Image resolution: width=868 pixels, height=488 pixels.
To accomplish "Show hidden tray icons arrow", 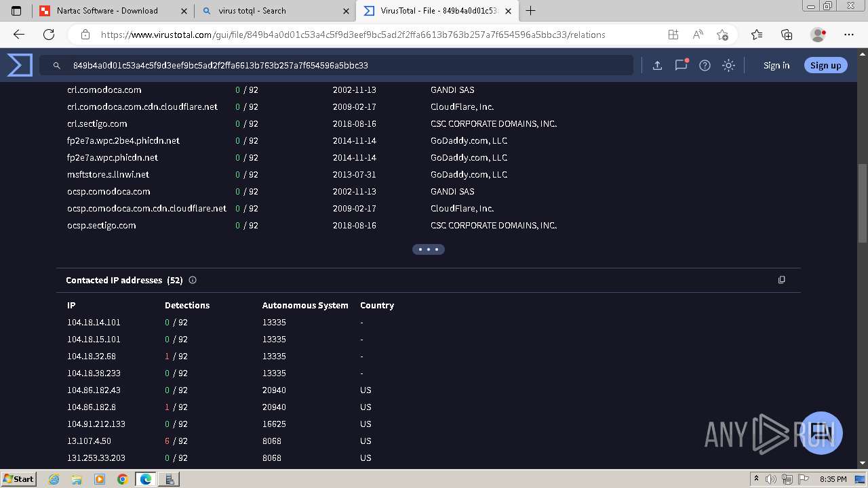I will pyautogui.click(x=757, y=479).
